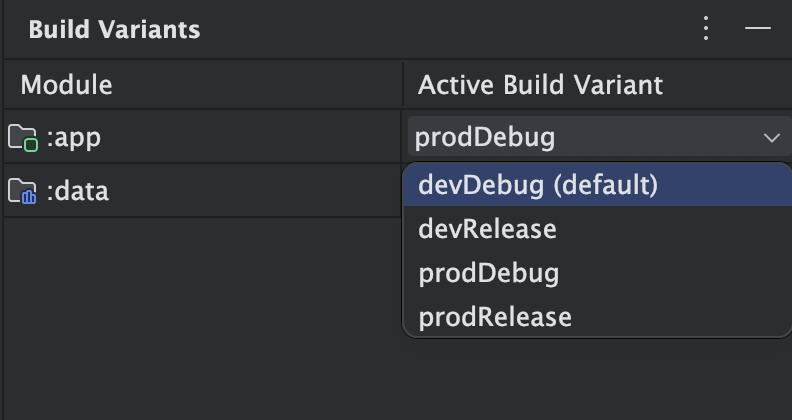Viewport: 792px width, 420px height.
Task: Click the column divider between Module and Variant
Action: 403,84
